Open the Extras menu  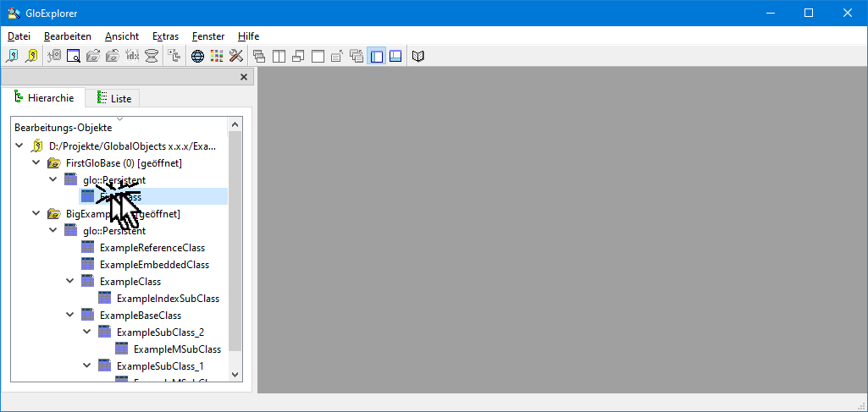[165, 36]
